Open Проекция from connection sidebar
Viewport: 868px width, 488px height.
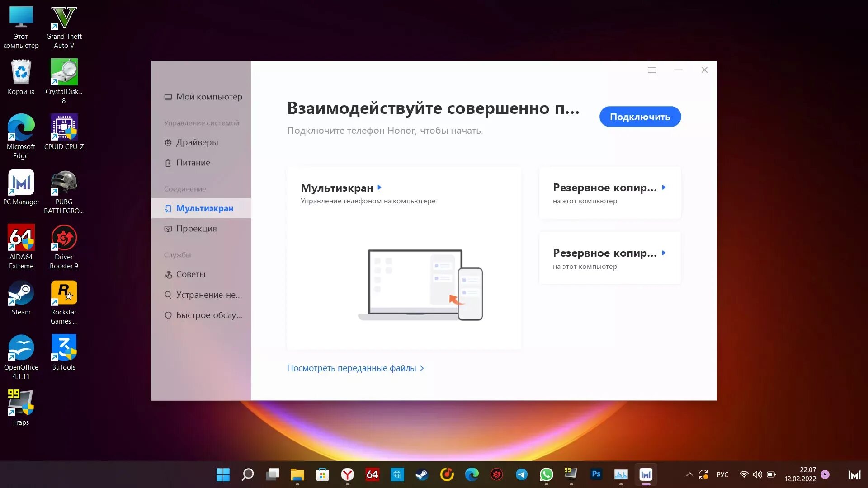(x=196, y=228)
